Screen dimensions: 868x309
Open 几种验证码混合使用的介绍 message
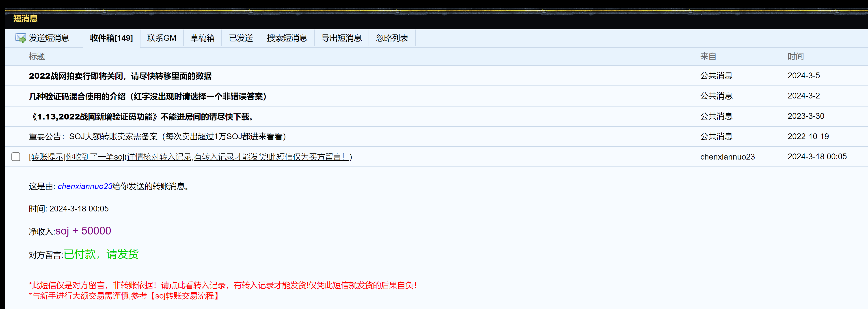(148, 97)
